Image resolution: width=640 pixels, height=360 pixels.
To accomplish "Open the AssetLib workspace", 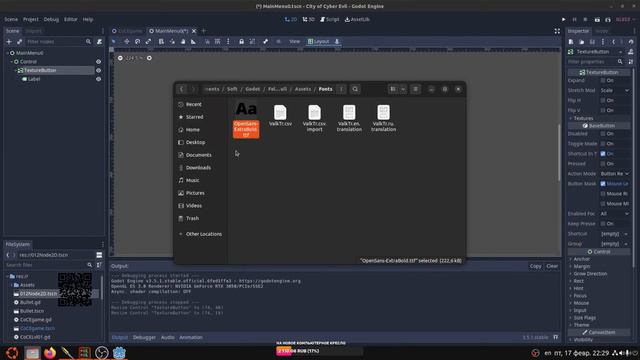I will pyautogui.click(x=357, y=19).
